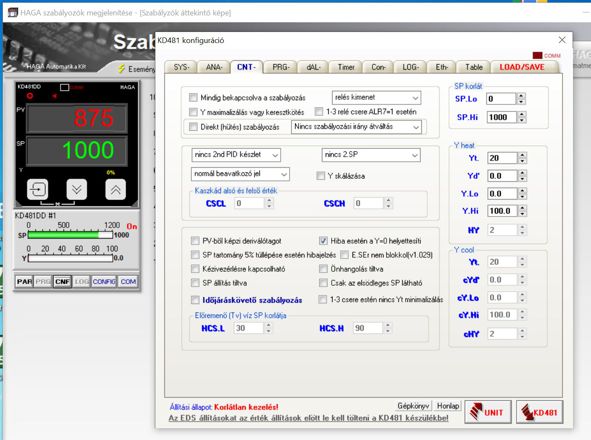Open the relés kimenet dropdown

tap(376, 97)
